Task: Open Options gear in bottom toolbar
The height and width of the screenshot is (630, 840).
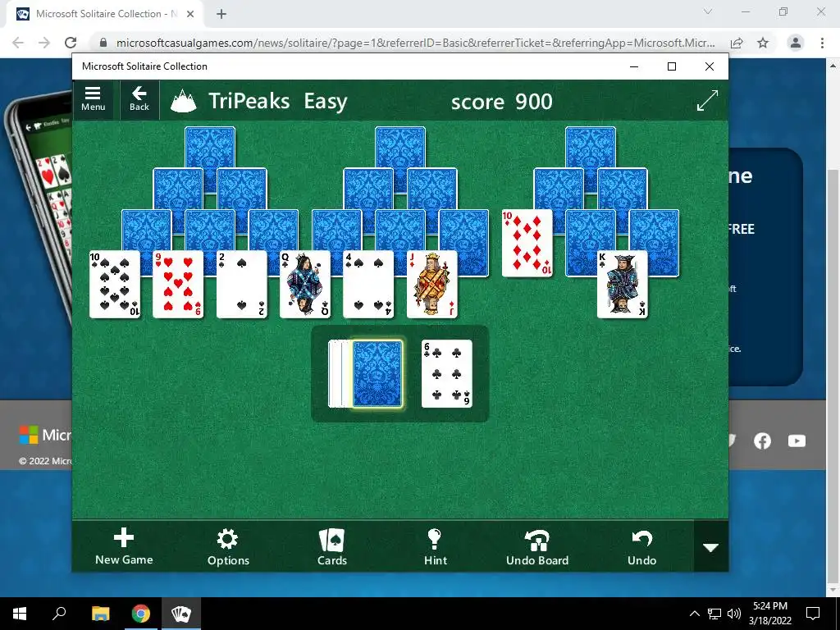Action: pyautogui.click(x=228, y=546)
